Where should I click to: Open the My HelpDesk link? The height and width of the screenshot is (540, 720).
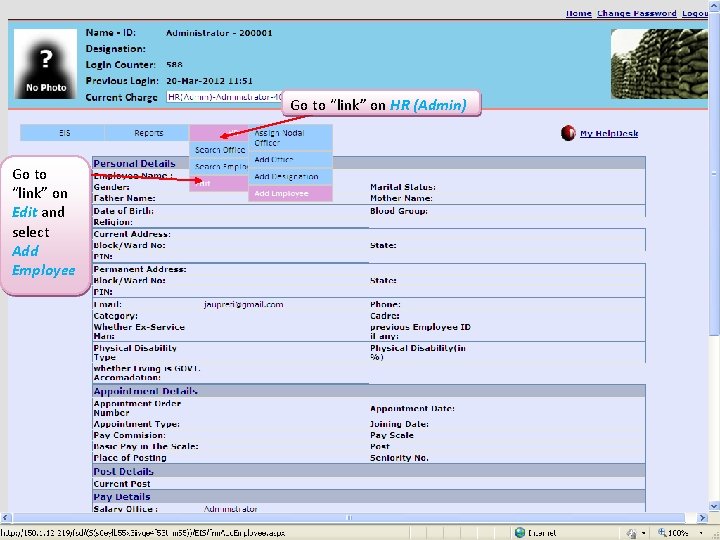pyautogui.click(x=609, y=134)
